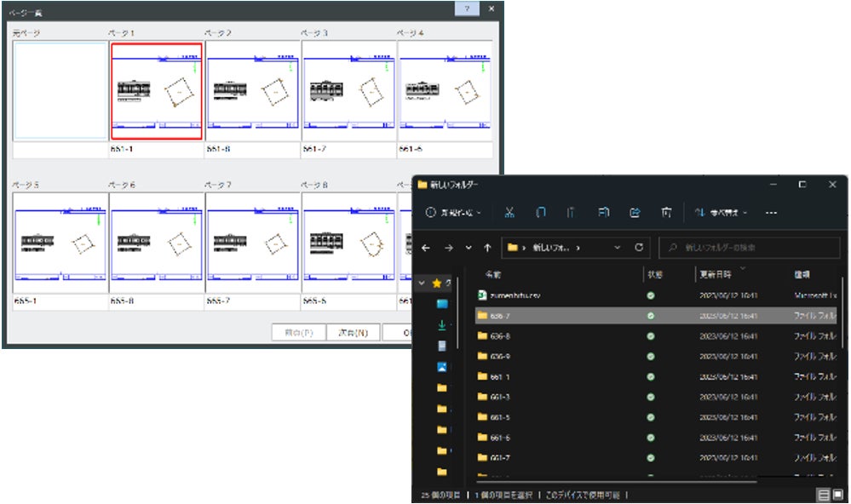Switch to large icons view in status bar
851x504 pixels.
pos(838,495)
